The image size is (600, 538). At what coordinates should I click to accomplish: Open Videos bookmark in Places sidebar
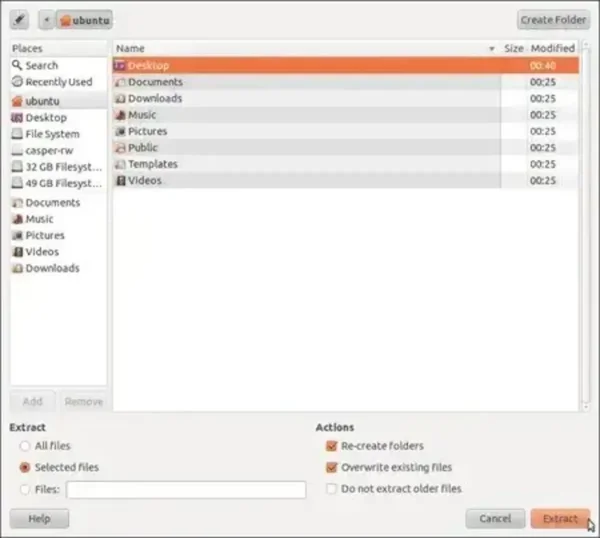pyautogui.click(x=59, y=252)
